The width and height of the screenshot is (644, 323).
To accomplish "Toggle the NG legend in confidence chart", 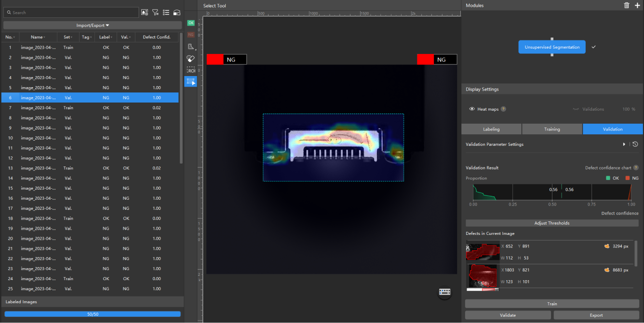I will 631,178.
